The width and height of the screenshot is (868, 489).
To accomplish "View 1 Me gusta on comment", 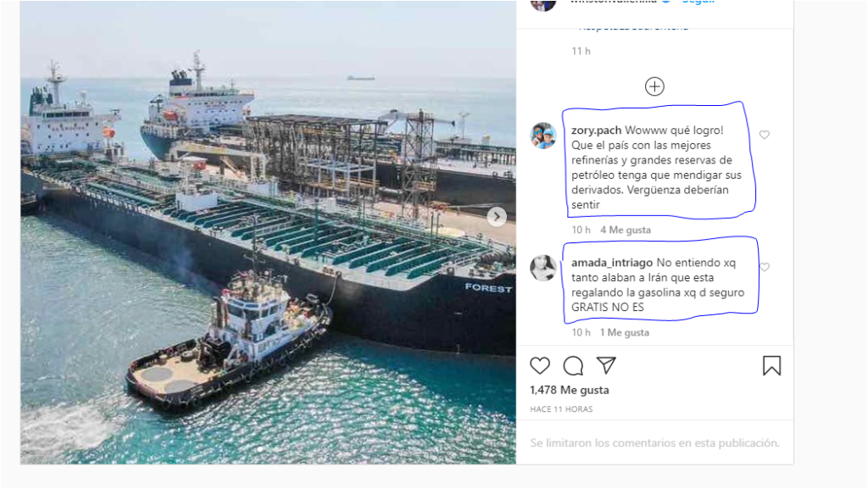I will coord(625,332).
